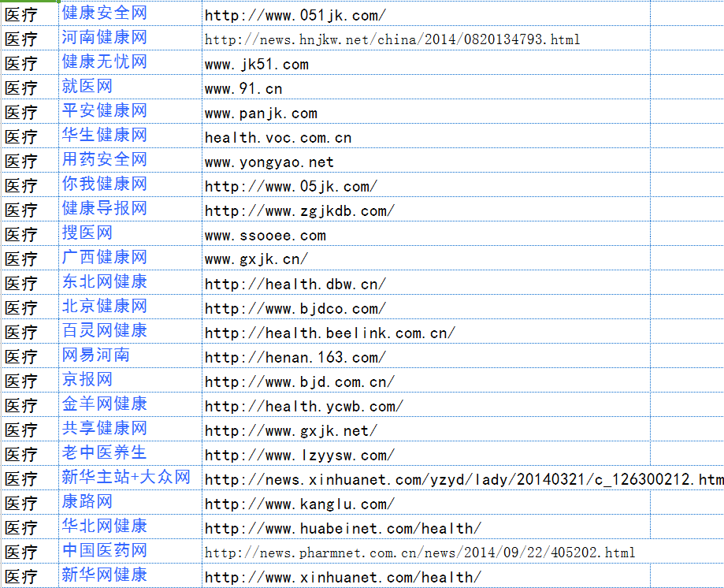The height and width of the screenshot is (588, 724).
Task: Select the news.pharmnet.com.cn URL cell
Action: coord(426,552)
